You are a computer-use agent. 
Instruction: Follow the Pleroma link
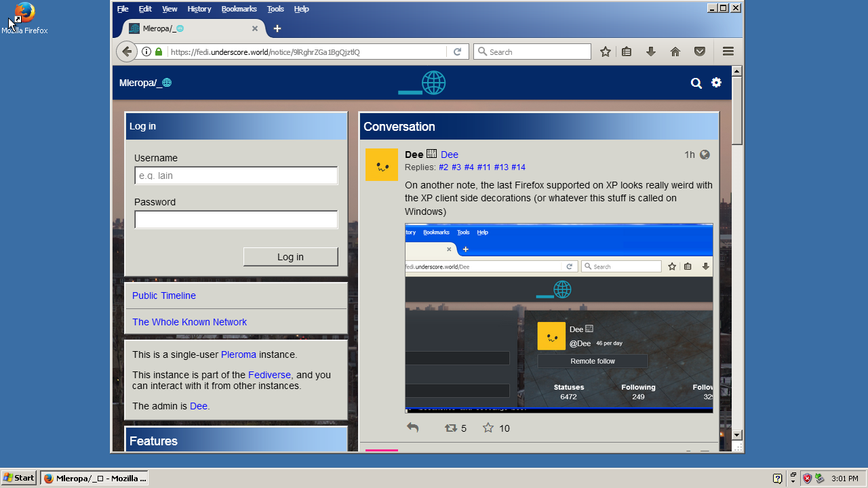coord(239,354)
